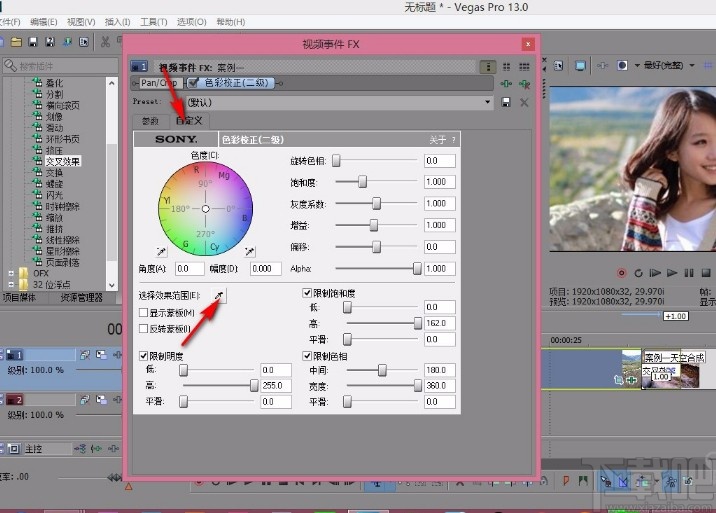Click the record button under preview
The image size is (716, 513).
coord(622,272)
